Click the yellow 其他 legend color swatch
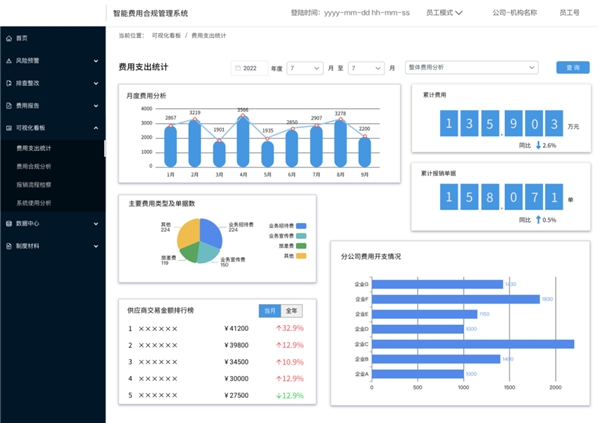This screenshot has height=423, width=600. [x=300, y=256]
